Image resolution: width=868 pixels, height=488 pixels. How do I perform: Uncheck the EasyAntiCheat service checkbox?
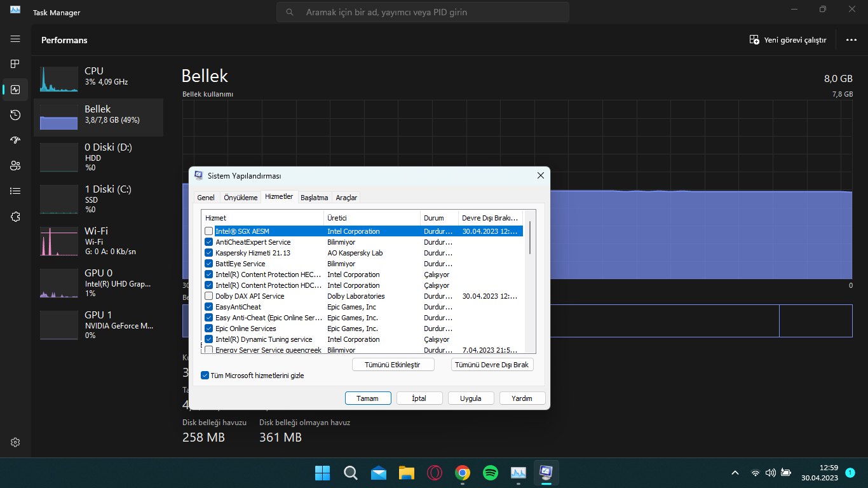[208, 307]
